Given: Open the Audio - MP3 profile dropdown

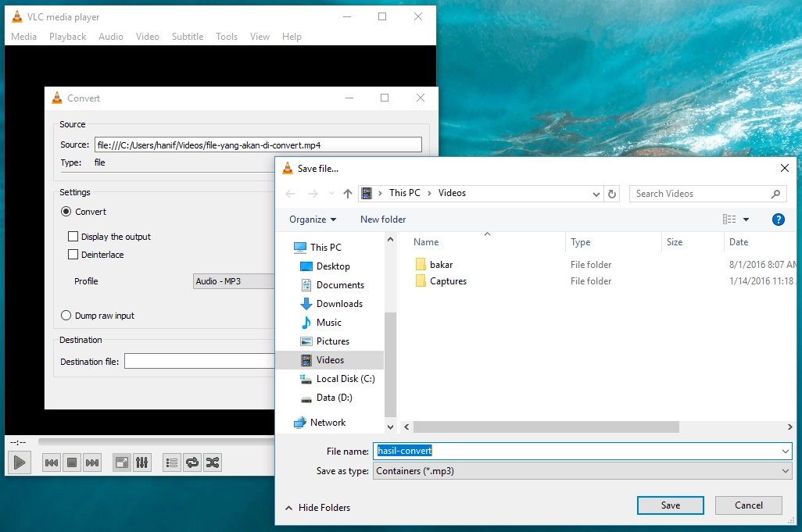Looking at the screenshot, I should tap(234, 281).
